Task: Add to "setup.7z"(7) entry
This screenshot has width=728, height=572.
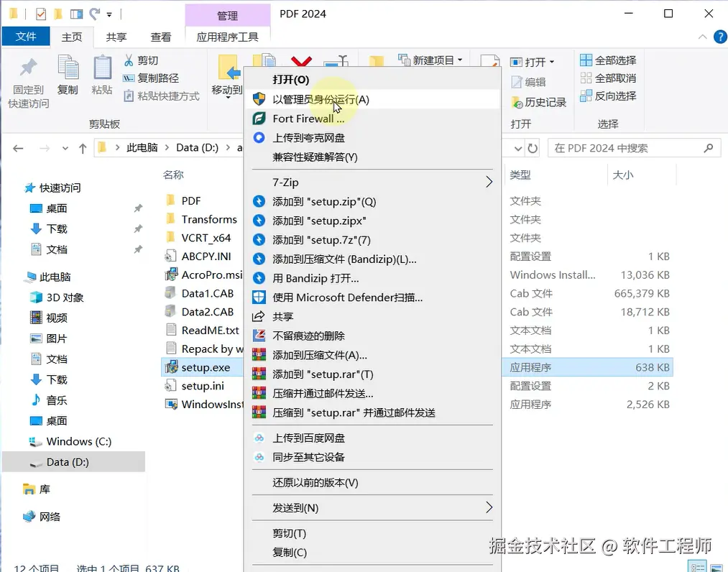Action: [x=372, y=240]
